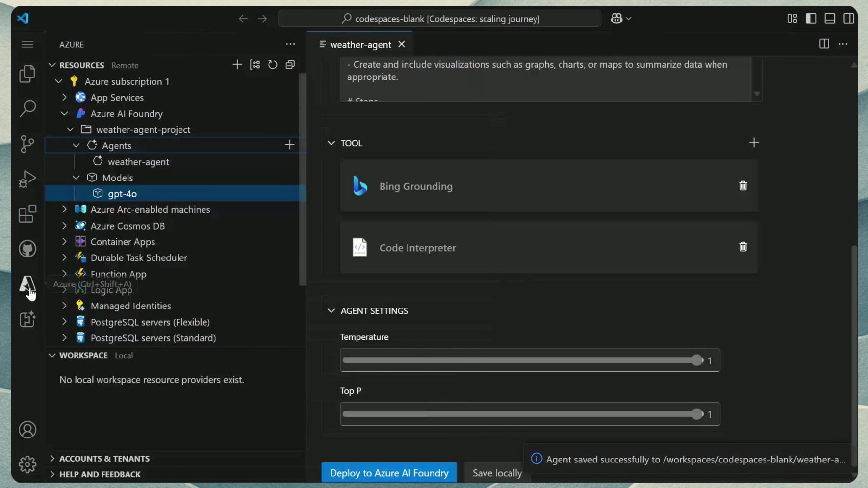Image resolution: width=868 pixels, height=488 pixels.
Task: Open the GitHub view in activity bar
Action: pos(27,249)
